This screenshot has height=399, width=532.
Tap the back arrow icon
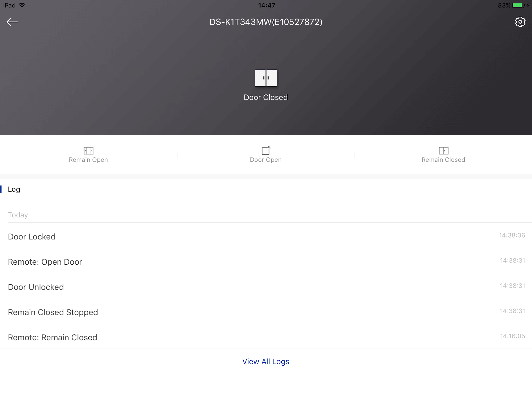click(x=12, y=22)
